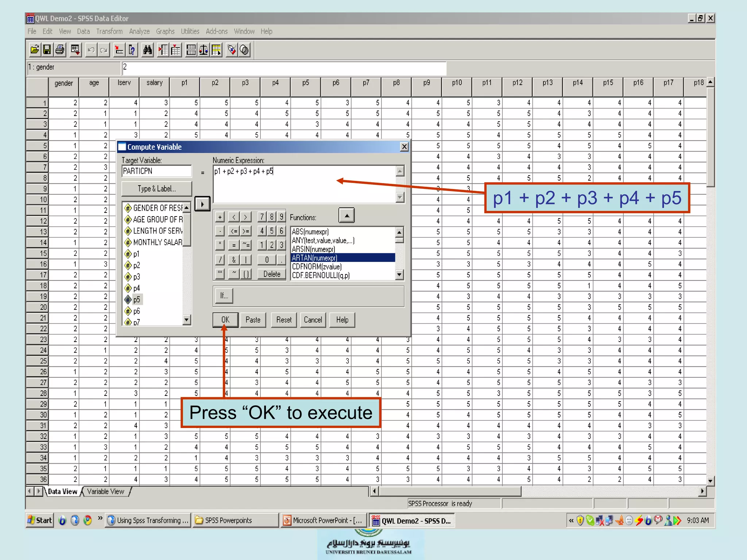Image resolution: width=747 pixels, height=560 pixels.
Task: Select ARSIN(numexpr) in Functions list
Action: pyautogui.click(x=313, y=249)
